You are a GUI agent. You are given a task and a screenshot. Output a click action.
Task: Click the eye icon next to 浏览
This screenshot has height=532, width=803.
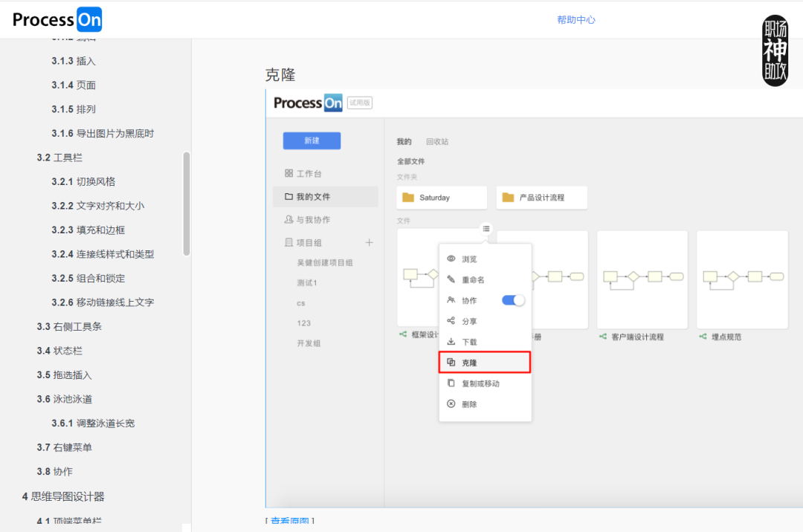(451, 259)
